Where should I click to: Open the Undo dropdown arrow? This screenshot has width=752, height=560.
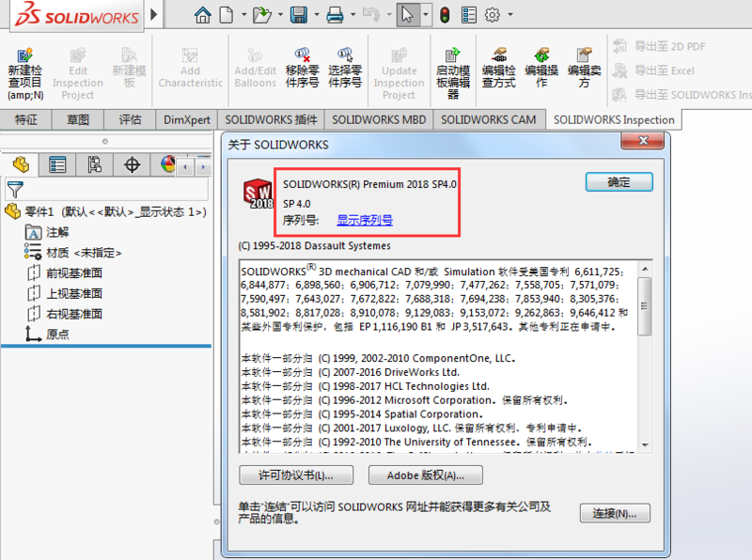389,15
